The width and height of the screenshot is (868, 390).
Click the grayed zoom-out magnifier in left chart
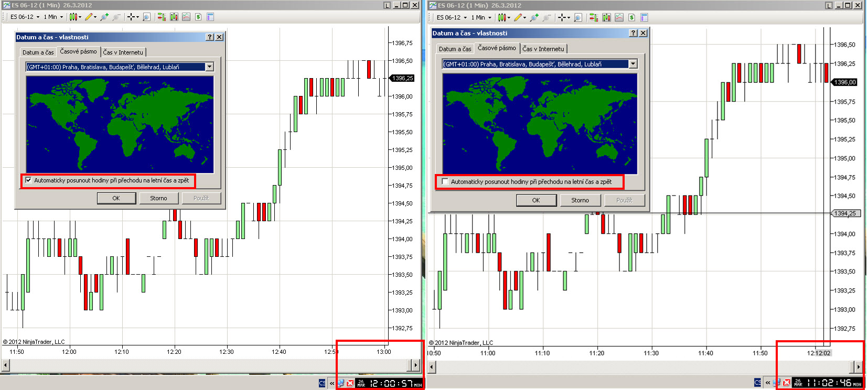116,17
